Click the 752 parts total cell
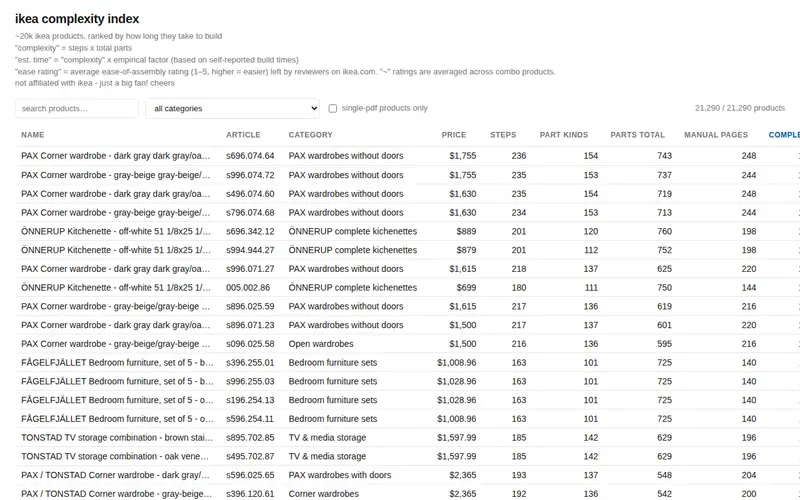Image resolution: width=800 pixels, height=500 pixels. tap(664, 250)
